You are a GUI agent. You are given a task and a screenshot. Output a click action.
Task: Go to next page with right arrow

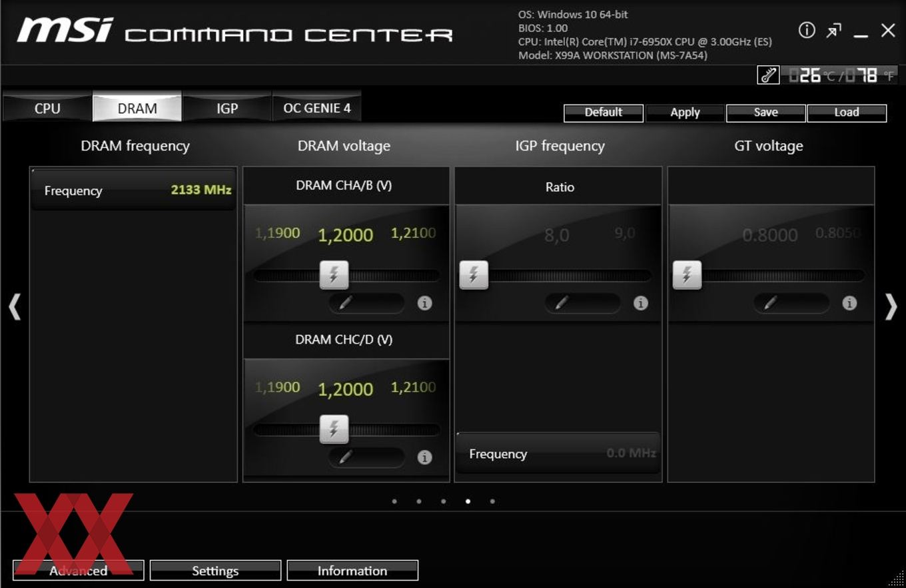(891, 307)
